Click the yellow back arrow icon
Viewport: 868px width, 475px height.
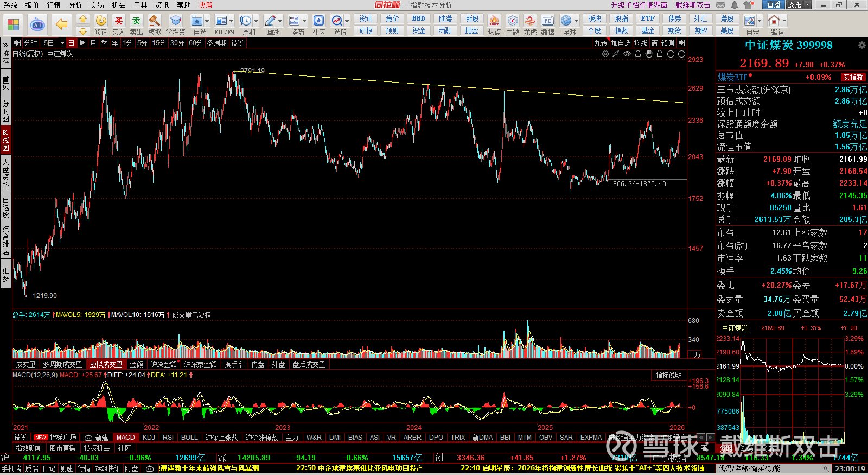click(62, 24)
